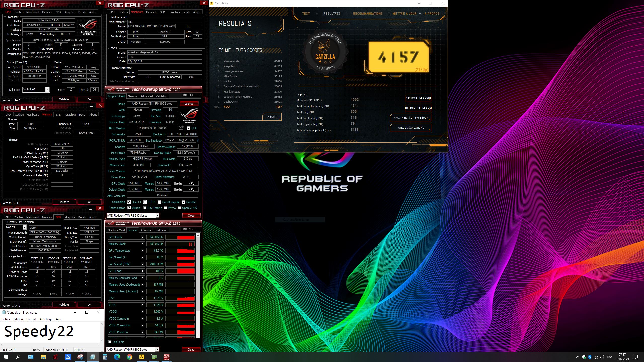Click GPU-Z sensors scrollbar up arrow
644x362 pixels.
(198, 235)
